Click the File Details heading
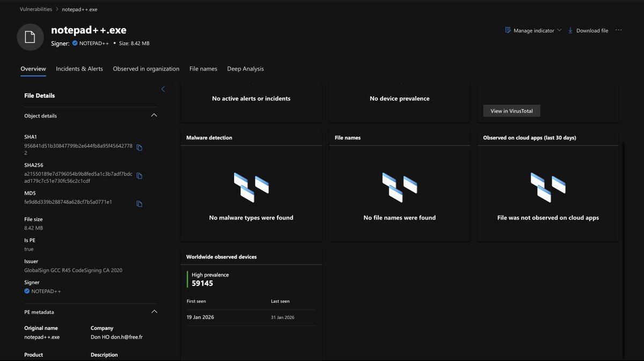 pyautogui.click(x=40, y=95)
